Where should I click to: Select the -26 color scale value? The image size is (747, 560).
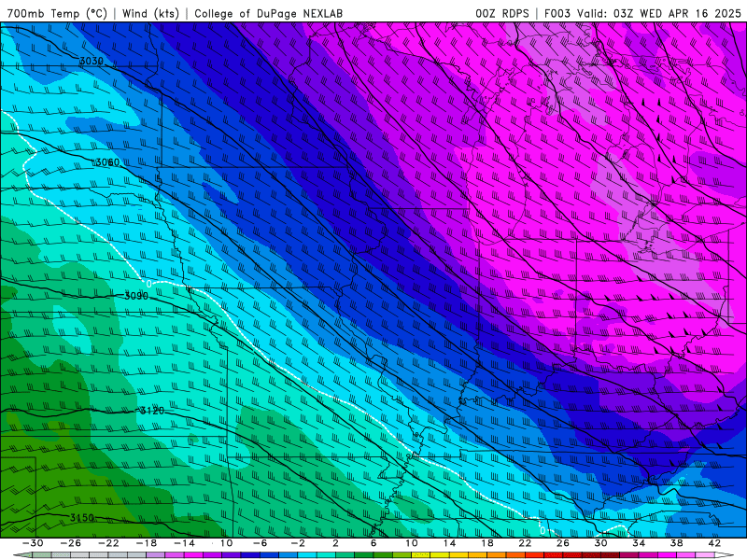click(71, 543)
